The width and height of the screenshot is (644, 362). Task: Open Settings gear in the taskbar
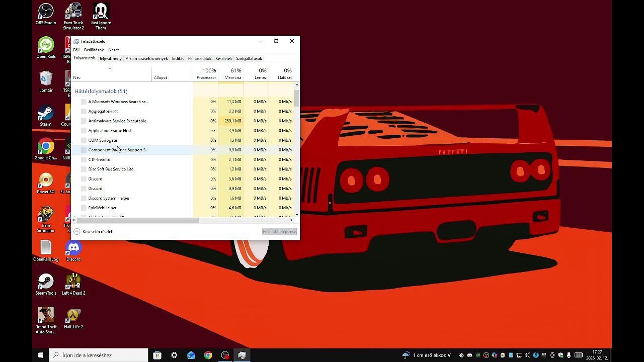[x=174, y=355]
